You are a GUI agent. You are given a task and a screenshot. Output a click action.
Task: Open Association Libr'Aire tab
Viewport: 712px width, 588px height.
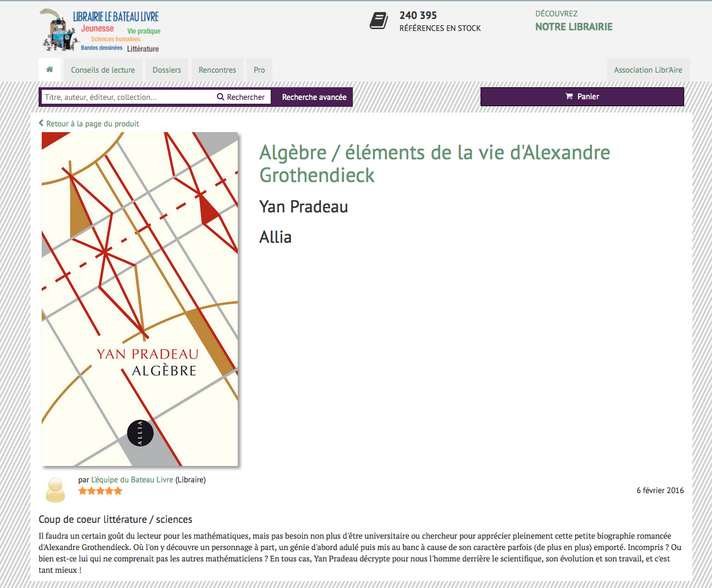(648, 70)
